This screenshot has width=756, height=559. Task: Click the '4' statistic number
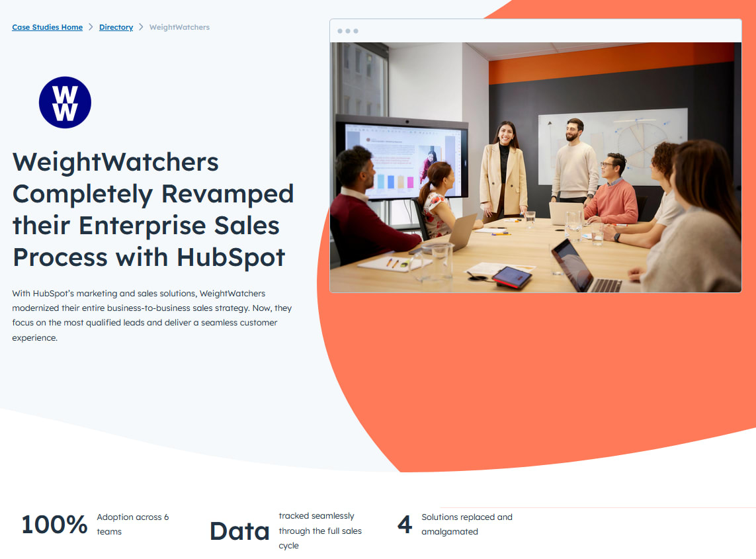pos(405,525)
